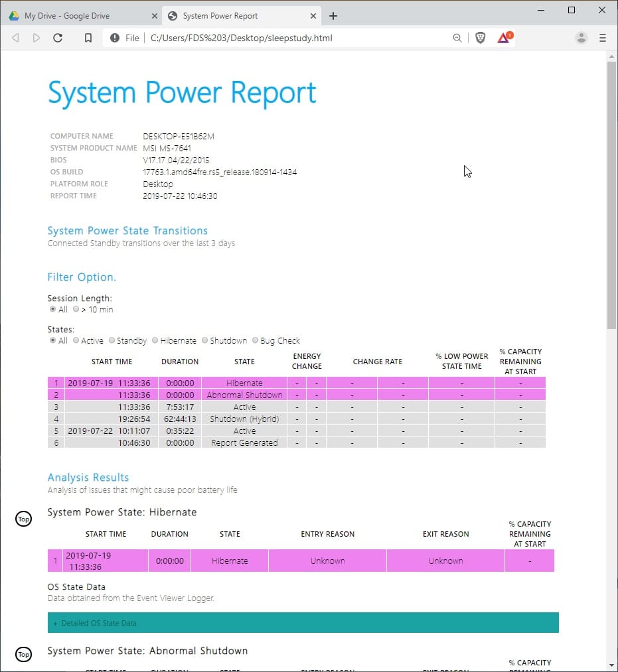Bookmark this page with the bookmark icon
The width and height of the screenshot is (618, 672).
click(88, 38)
